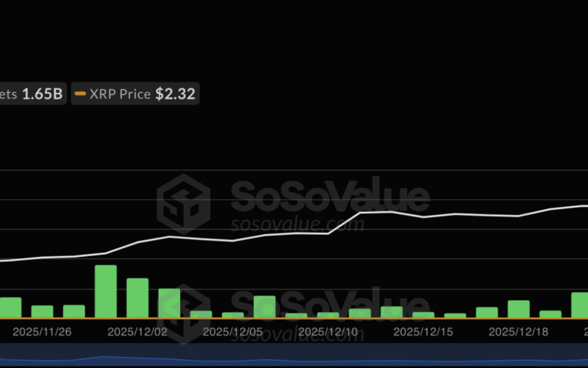Toggle the XRP Price series legend

click(135, 94)
